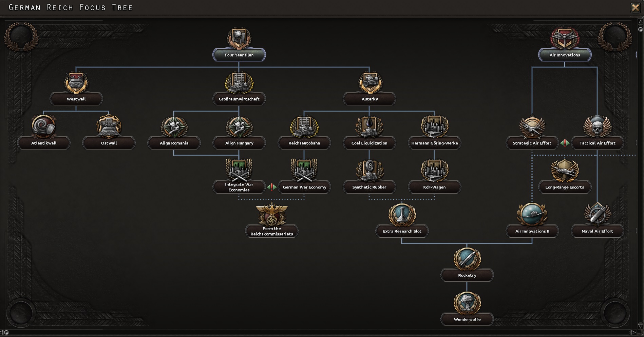
Task: Select the Four Year Plan focus icon
Action: point(239,39)
